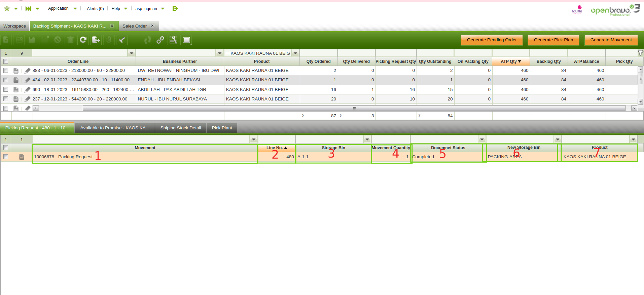The height and width of the screenshot is (295, 644).
Task: Click the logout icon in top bar
Action: coord(175,8)
